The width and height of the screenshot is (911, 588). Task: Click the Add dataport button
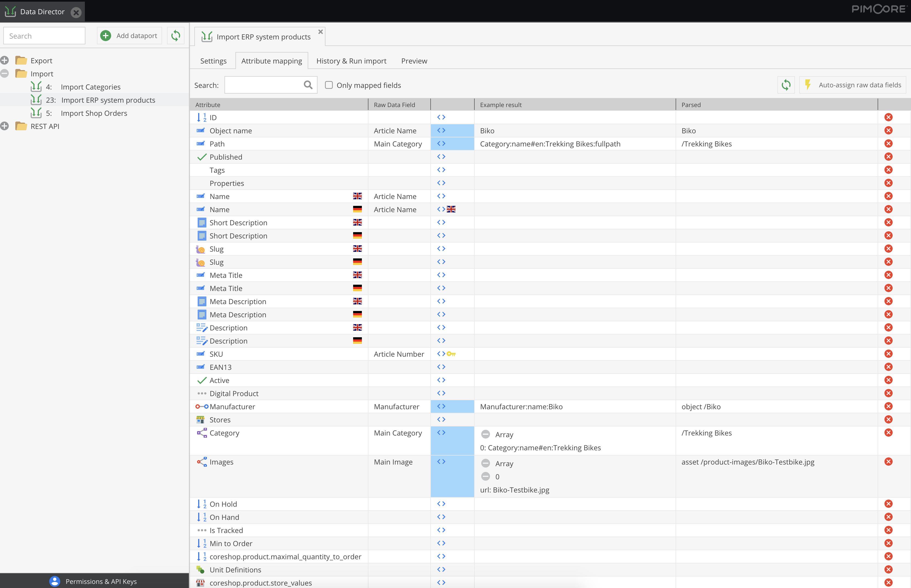click(129, 36)
